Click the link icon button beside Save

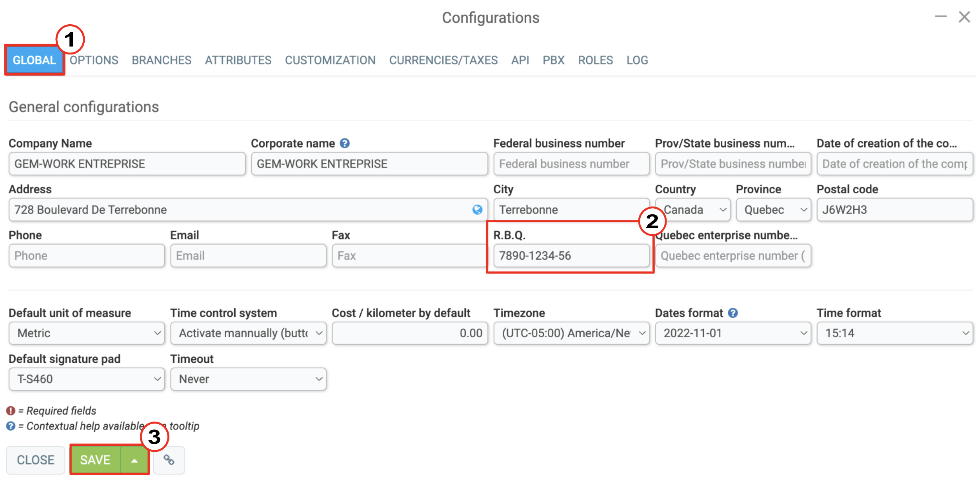(169, 460)
